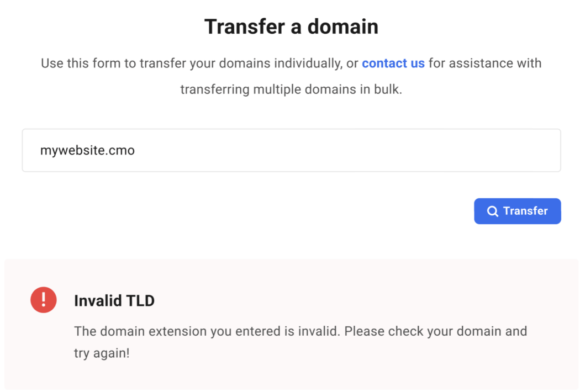Click the "transferring multiple domains in bulk" line
Image resolution: width=580 pixels, height=392 pixels.
coord(291,89)
